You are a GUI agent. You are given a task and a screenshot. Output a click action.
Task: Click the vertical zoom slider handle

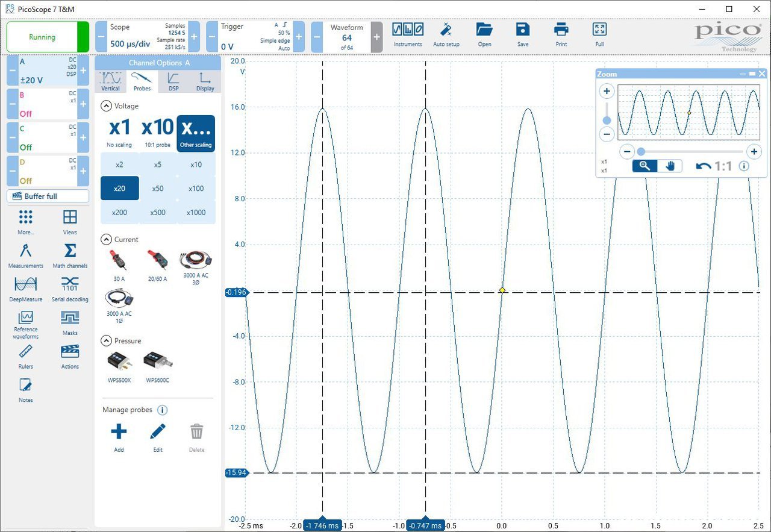[607, 120]
